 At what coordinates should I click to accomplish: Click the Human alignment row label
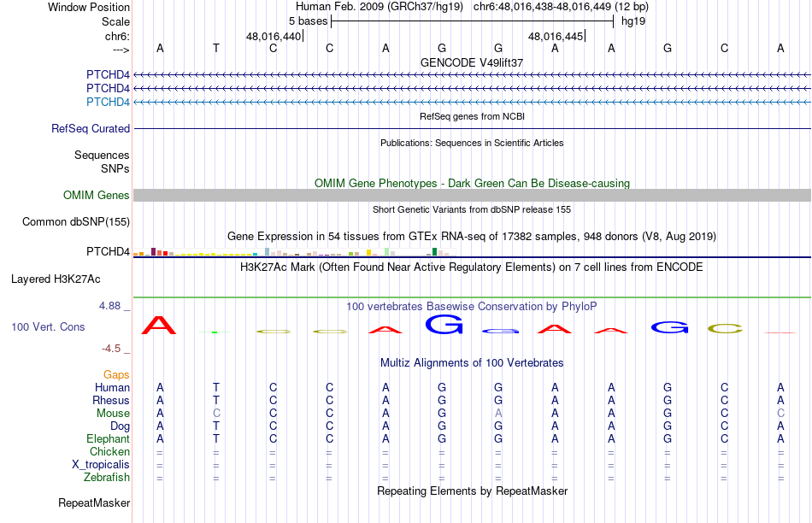(112, 387)
